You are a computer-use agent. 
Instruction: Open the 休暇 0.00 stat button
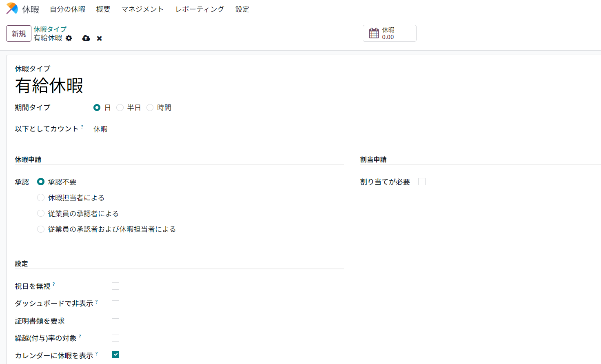tap(389, 33)
